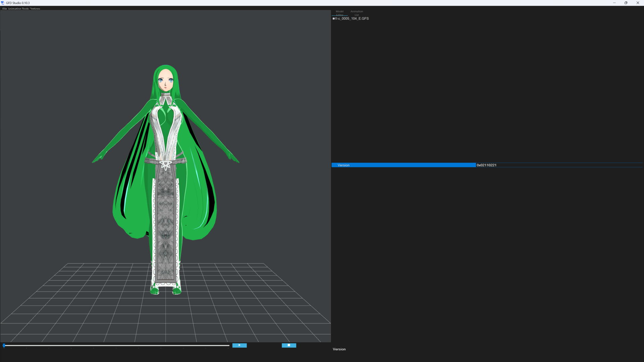Minimize the GFD Studio window
This screenshot has height=362, width=644.
coord(614,3)
